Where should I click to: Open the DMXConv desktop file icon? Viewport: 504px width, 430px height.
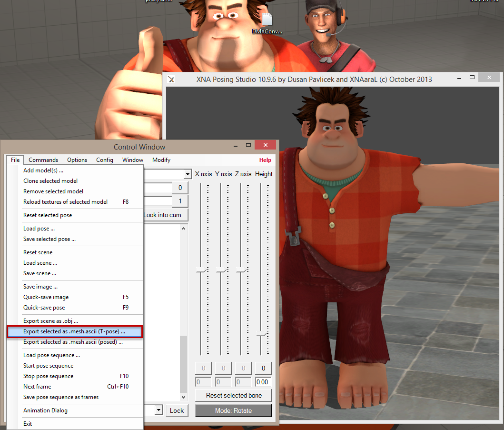267,23
